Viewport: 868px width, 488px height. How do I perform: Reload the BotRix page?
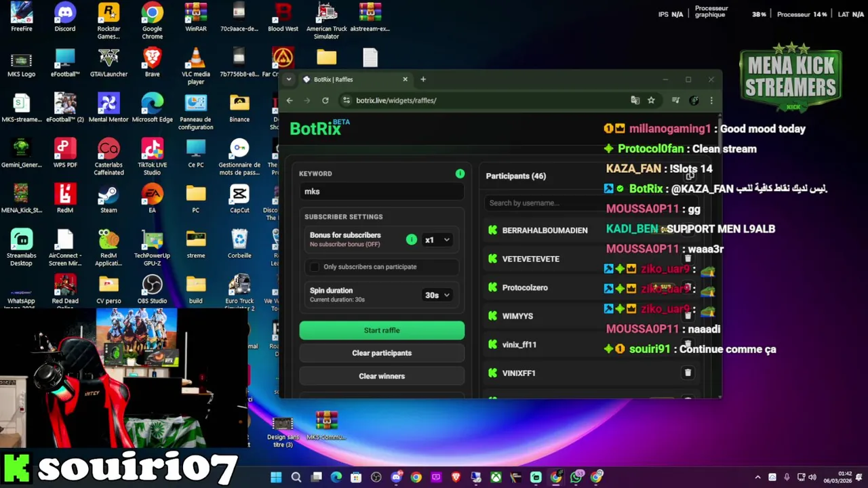[x=325, y=100]
